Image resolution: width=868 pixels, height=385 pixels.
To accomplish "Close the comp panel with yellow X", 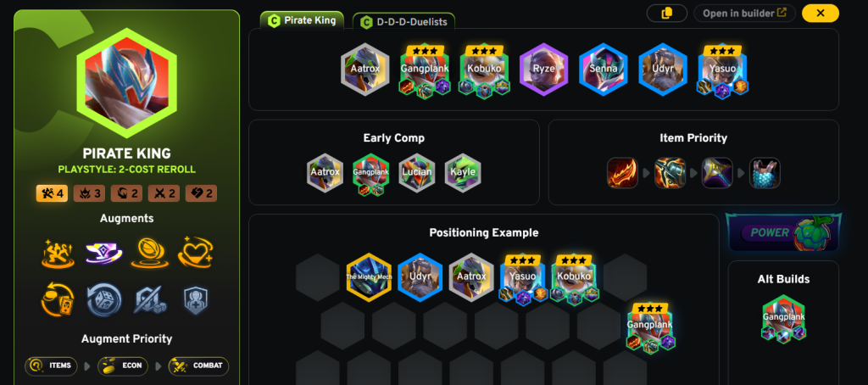I will [x=821, y=14].
